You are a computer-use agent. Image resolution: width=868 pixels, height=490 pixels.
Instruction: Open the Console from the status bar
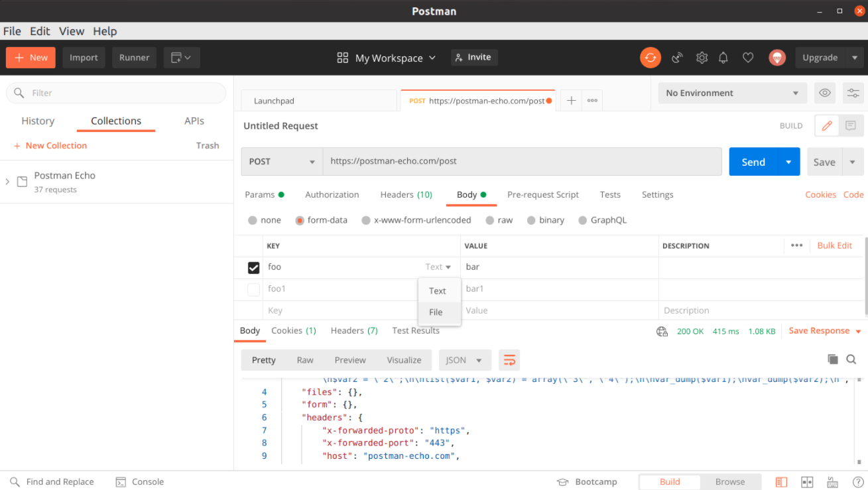(x=139, y=482)
